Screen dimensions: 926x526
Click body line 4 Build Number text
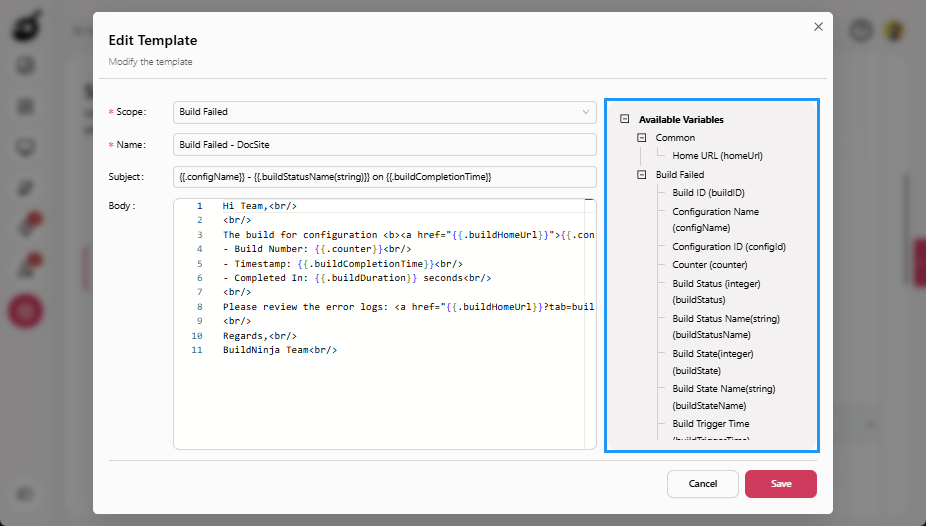tap(317, 249)
